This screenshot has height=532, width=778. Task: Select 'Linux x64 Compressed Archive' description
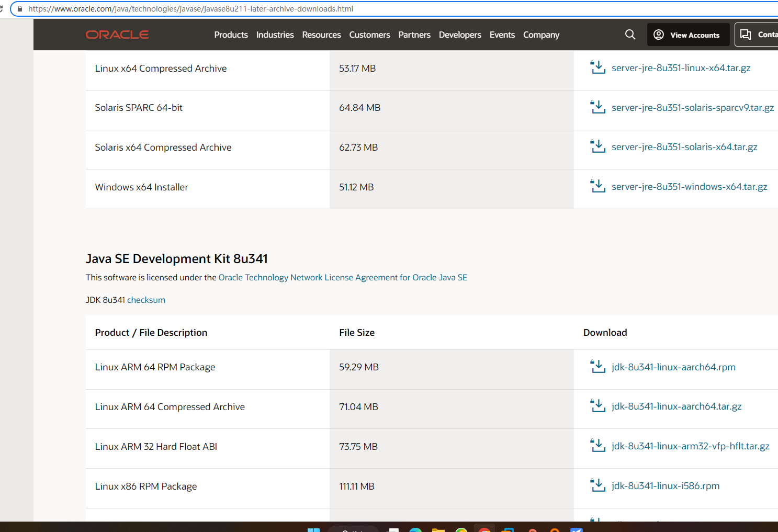click(161, 69)
